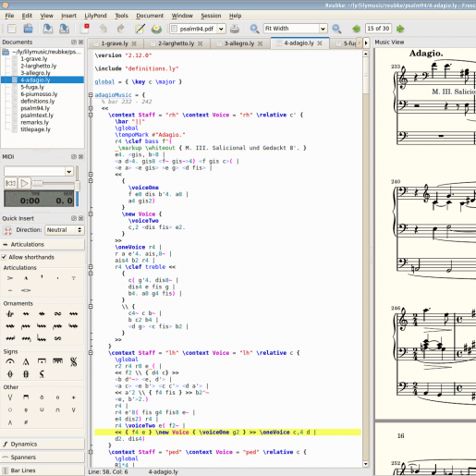Screen dimensions: 476x476
Task: Insert the up-bow mark in Other
Action: pos(10,397)
